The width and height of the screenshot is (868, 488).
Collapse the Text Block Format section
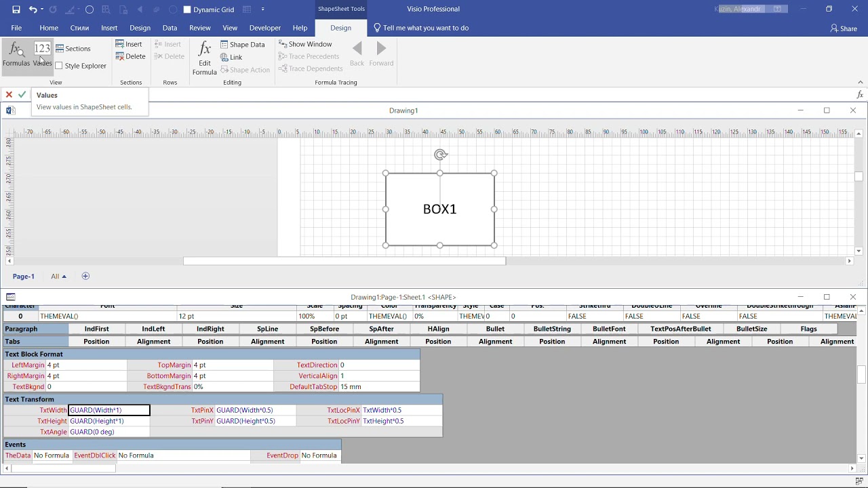coord(212,354)
